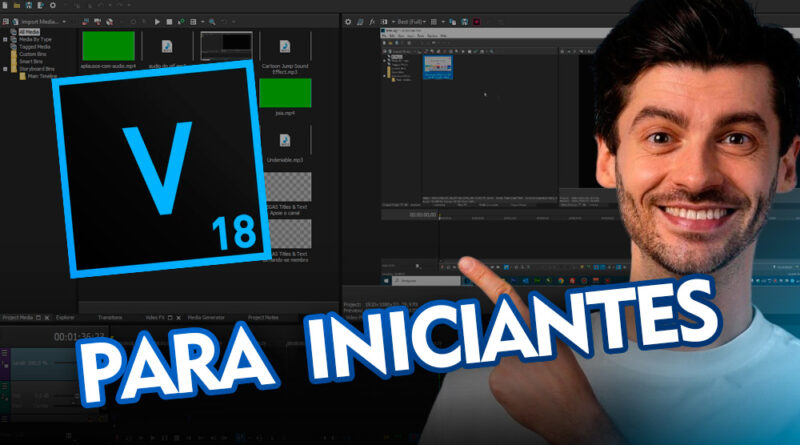Screen dimensions: 800x445
Task: Close the Project Media tab
Action: [x=47, y=317]
